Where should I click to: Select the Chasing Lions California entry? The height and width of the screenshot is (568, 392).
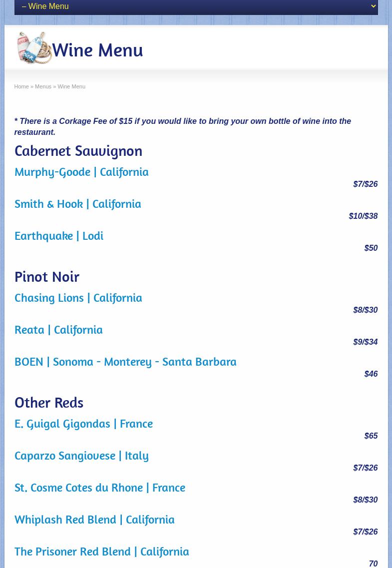[78, 298]
